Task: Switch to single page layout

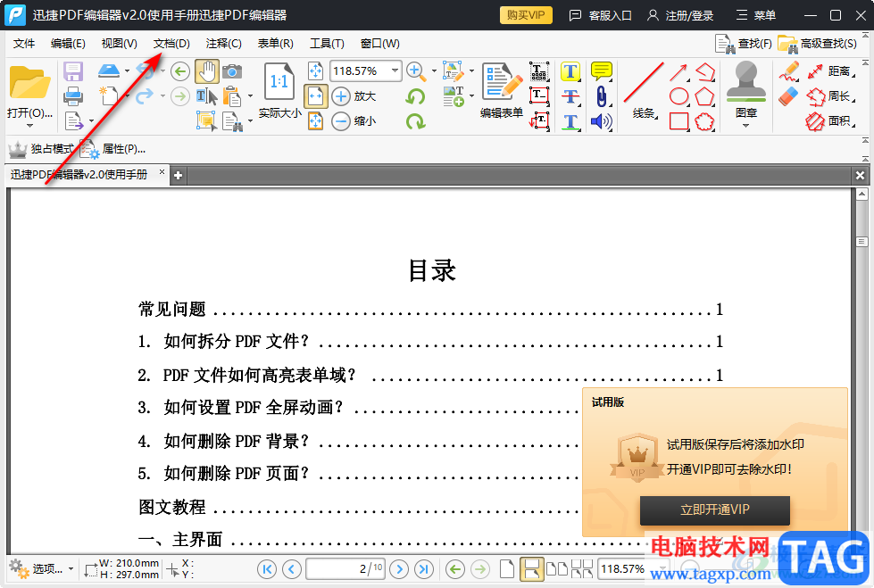Action: point(507,569)
